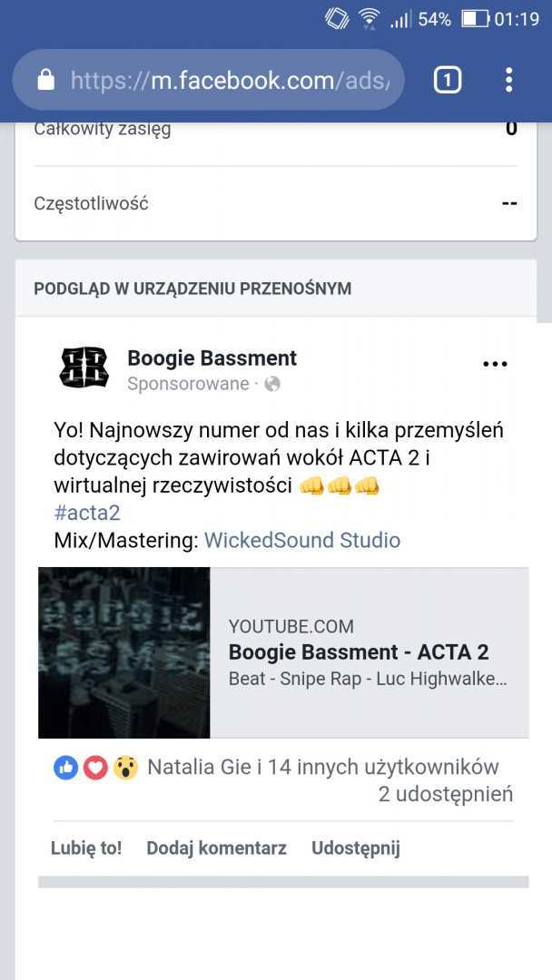
Task: Tap the browser three-dot menu icon
Action: pos(508,80)
